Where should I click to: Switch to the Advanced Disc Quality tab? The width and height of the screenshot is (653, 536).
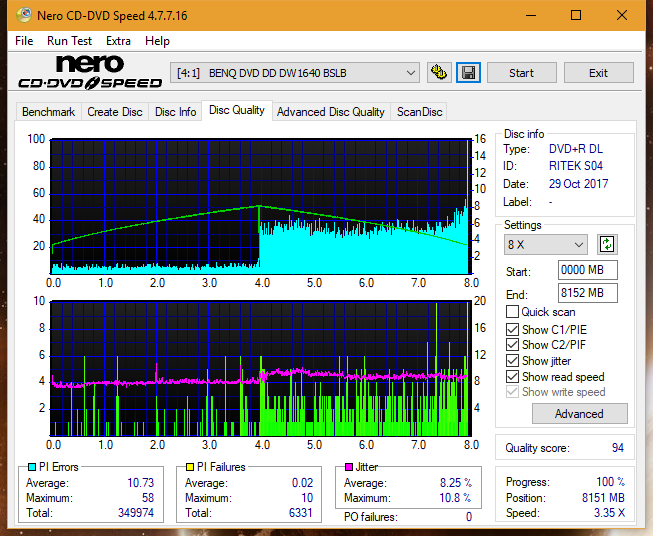click(331, 112)
